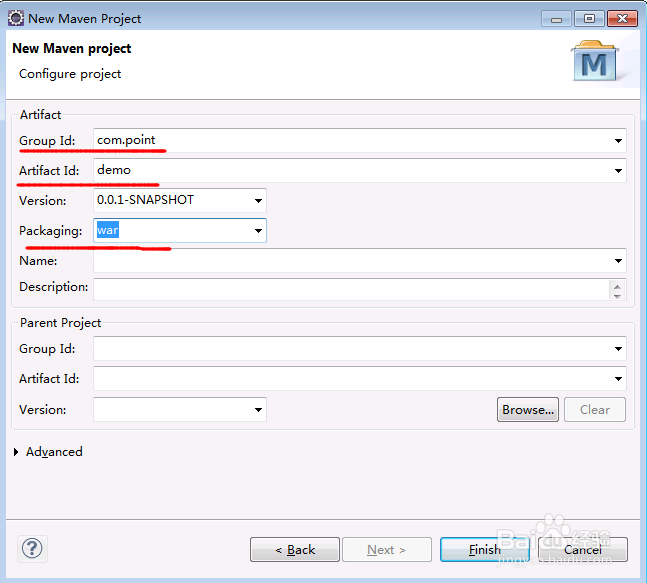Open the Artifact Group Id dropdown arrow
Viewport: 647px width, 583px height.
pyautogui.click(x=618, y=141)
